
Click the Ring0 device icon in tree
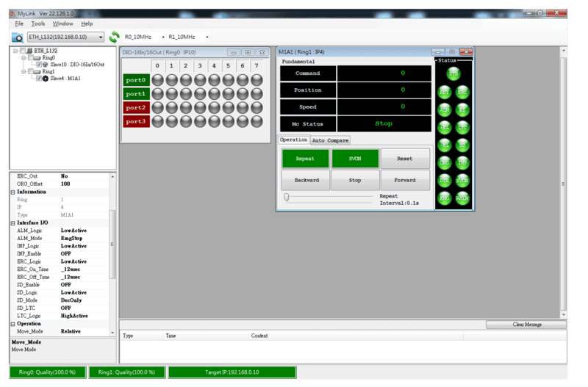(37, 58)
